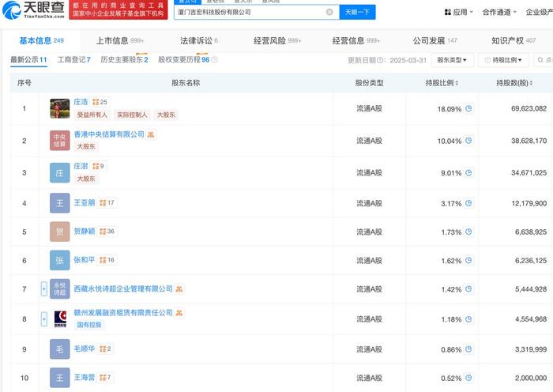553x392 pixels.
Task: Sort by 持股数(股) column header
Action: coord(514,83)
